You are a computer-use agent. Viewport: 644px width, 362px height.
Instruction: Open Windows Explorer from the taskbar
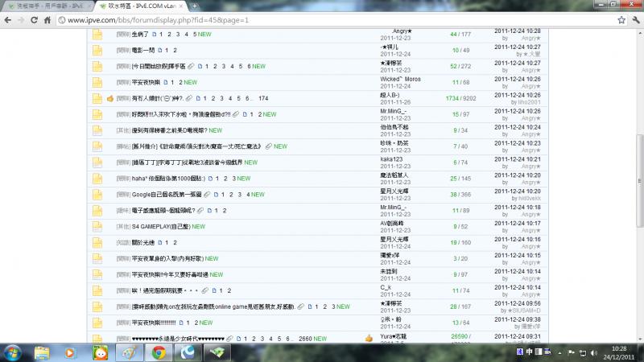42,352
